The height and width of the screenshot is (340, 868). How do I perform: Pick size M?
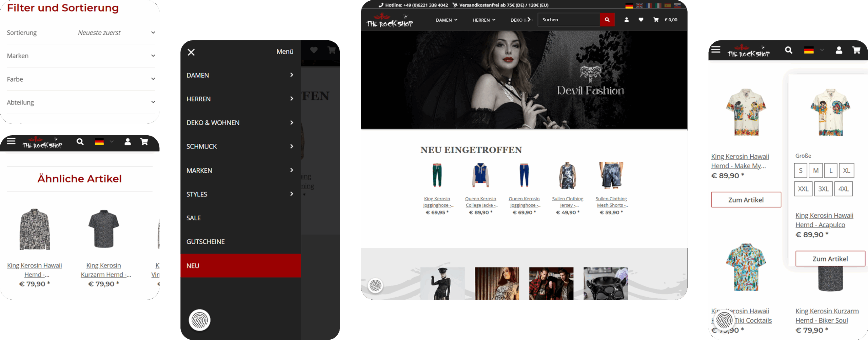click(x=816, y=171)
